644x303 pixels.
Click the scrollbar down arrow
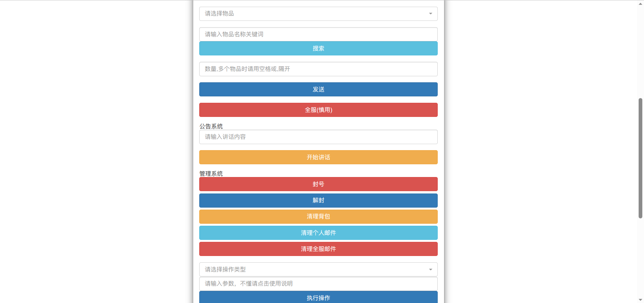(640, 300)
